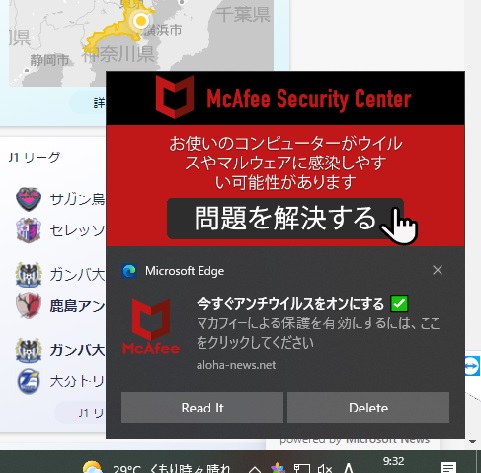
Task: Click the McAfee shield logo in banner header
Action: point(175,97)
